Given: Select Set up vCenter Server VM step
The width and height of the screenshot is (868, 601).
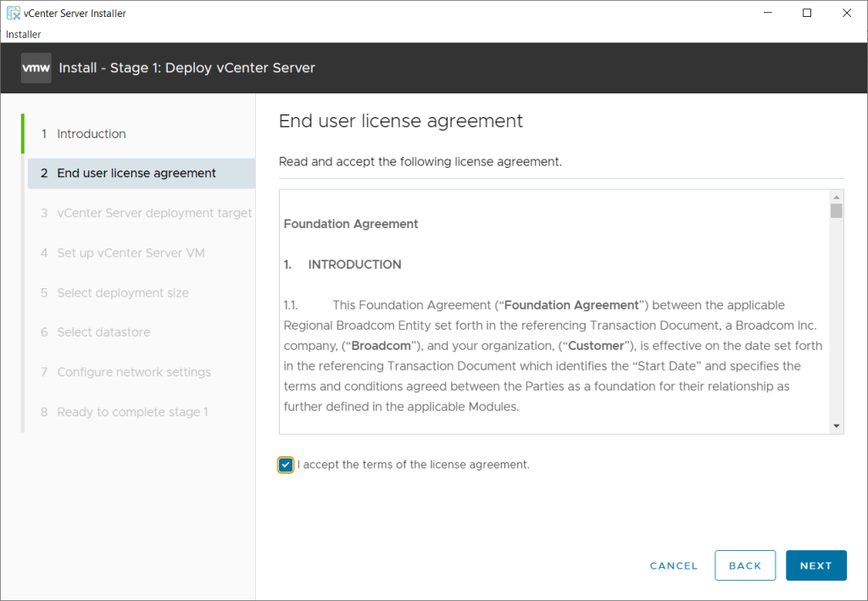Looking at the screenshot, I should [x=131, y=253].
